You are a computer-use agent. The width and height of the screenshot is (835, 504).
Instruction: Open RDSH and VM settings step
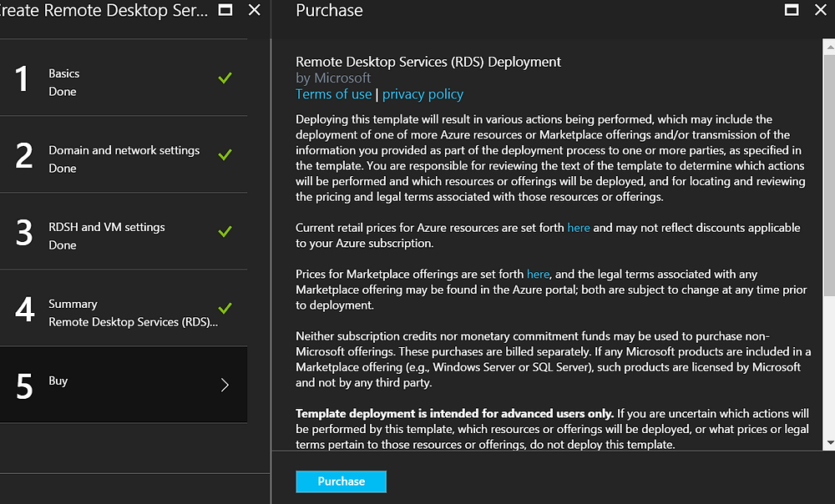[x=124, y=231]
